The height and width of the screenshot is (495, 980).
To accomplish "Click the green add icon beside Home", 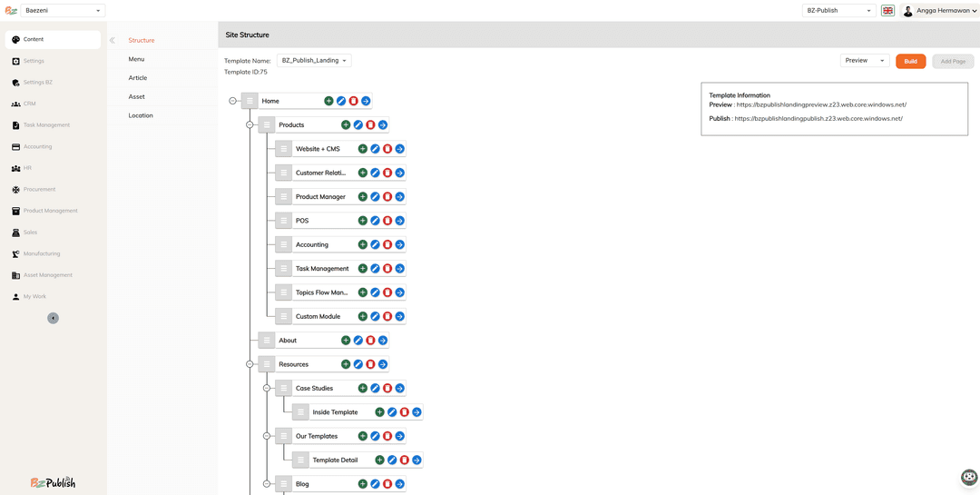I will tap(328, 101).
